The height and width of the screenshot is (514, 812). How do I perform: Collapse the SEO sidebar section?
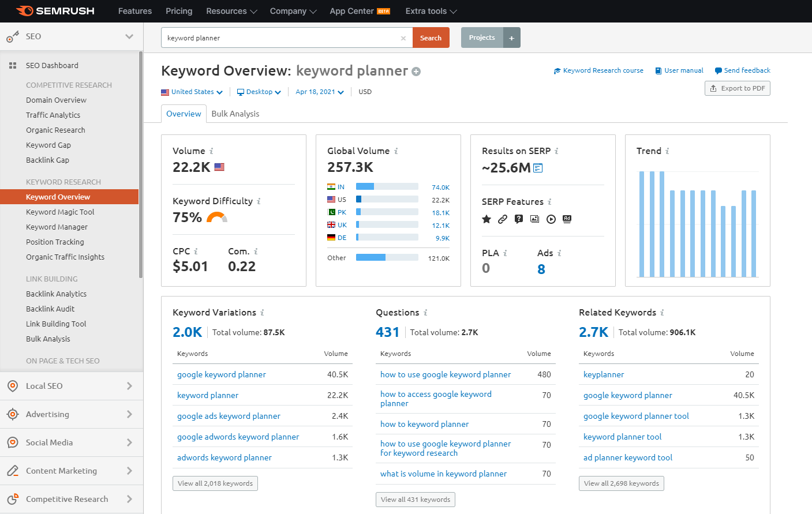[129, 36]
